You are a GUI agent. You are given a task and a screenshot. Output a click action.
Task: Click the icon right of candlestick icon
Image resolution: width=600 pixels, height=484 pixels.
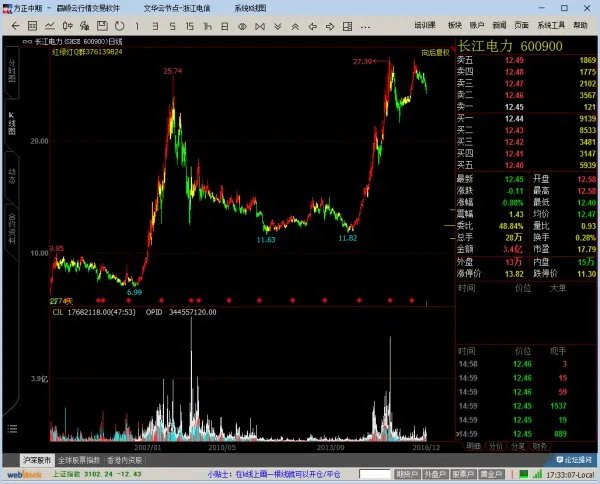85,26
